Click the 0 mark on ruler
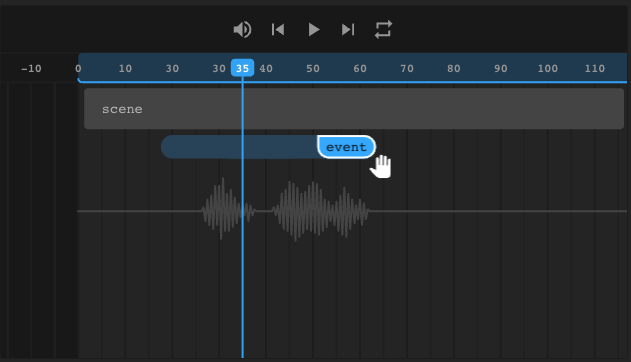 click(x=78, y=68)
